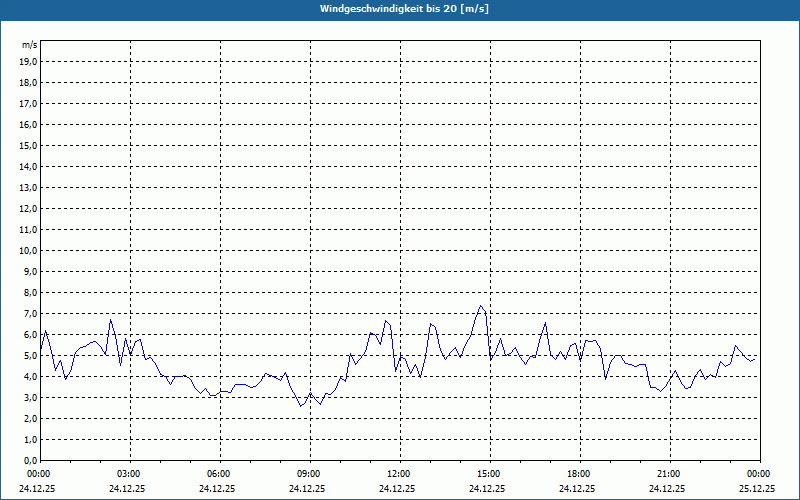This screenshot has width=800, height=500.
Task: Click the highest wind speed peak before 15:00
Action: tap(481, 306)
